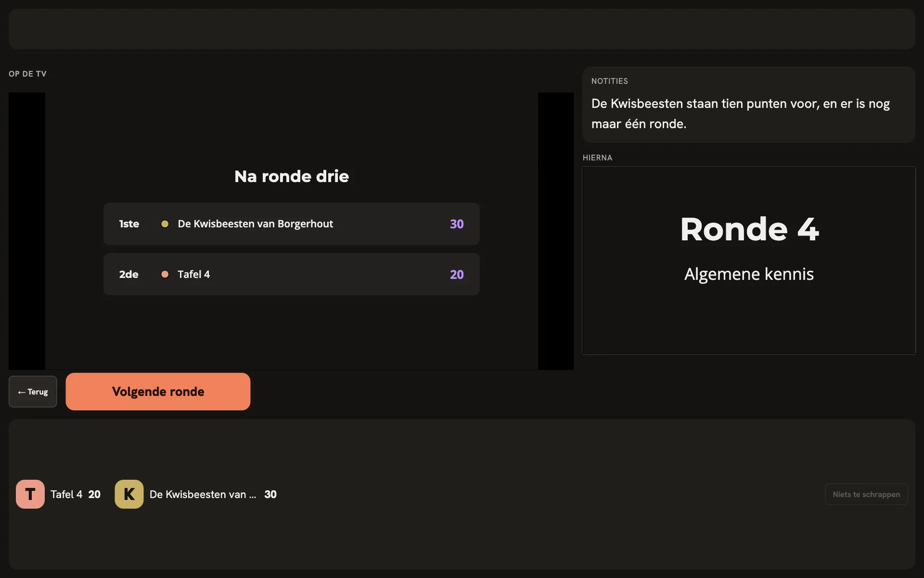Screen dimensions: 924x578
Task: Select the Kwisbeesten team avatar K
Action: (x=129, y=494)
